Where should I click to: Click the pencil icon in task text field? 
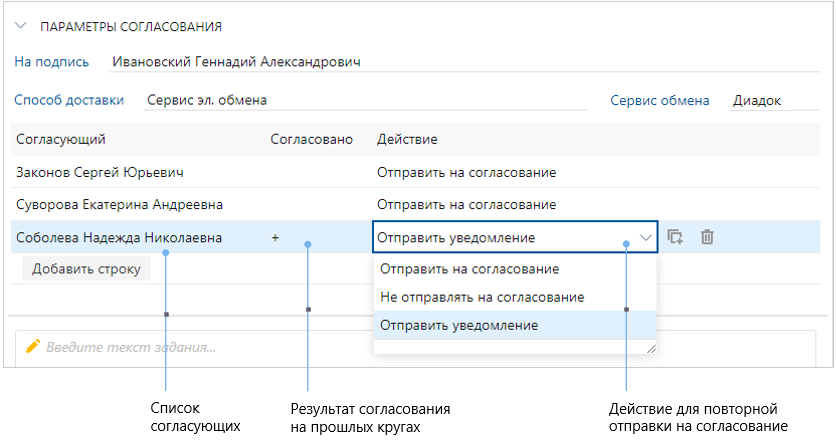click(33, 346)
